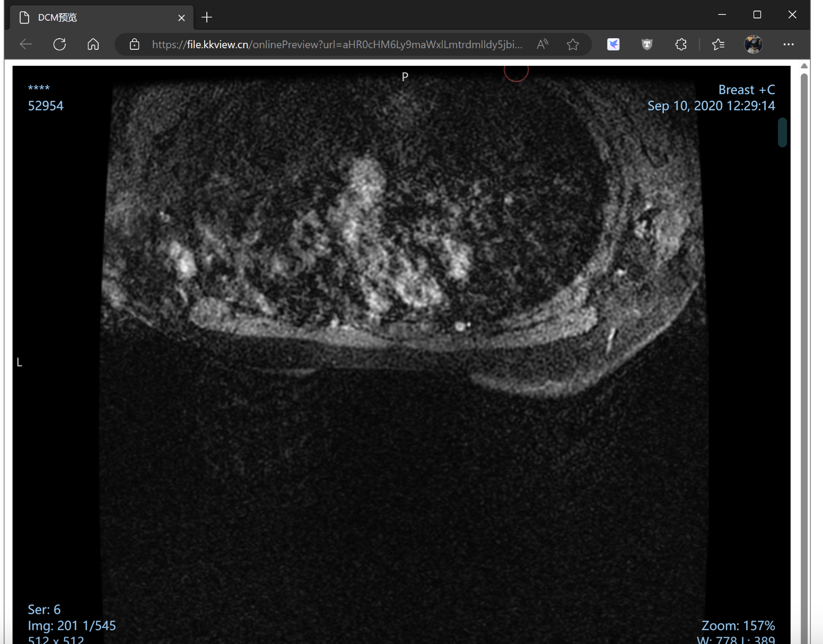Open the blue bird extension icon
Viewport: 823px width, 644px height.
[613, 45]
